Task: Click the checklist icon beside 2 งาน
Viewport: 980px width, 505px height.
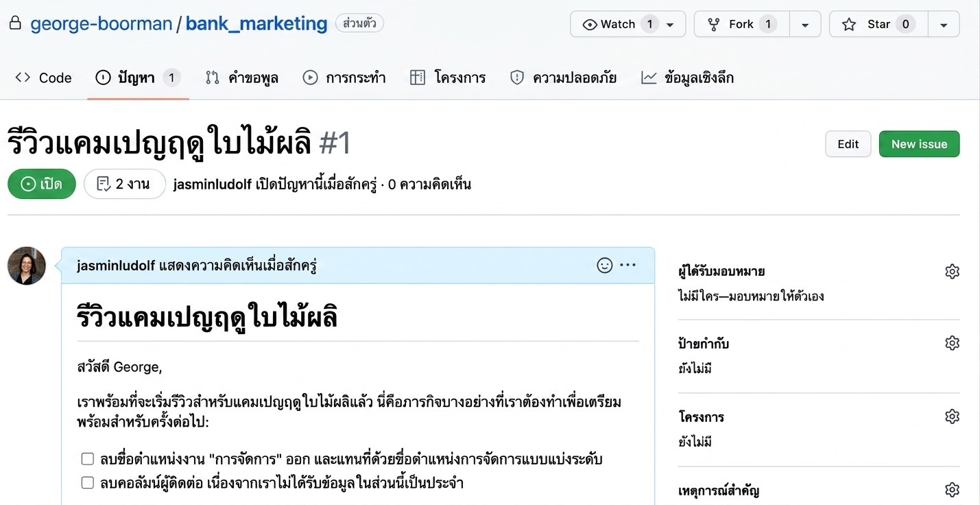Action: pos(104,184)
